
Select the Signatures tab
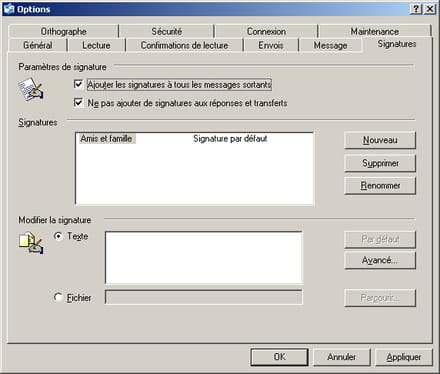(397, 44)
